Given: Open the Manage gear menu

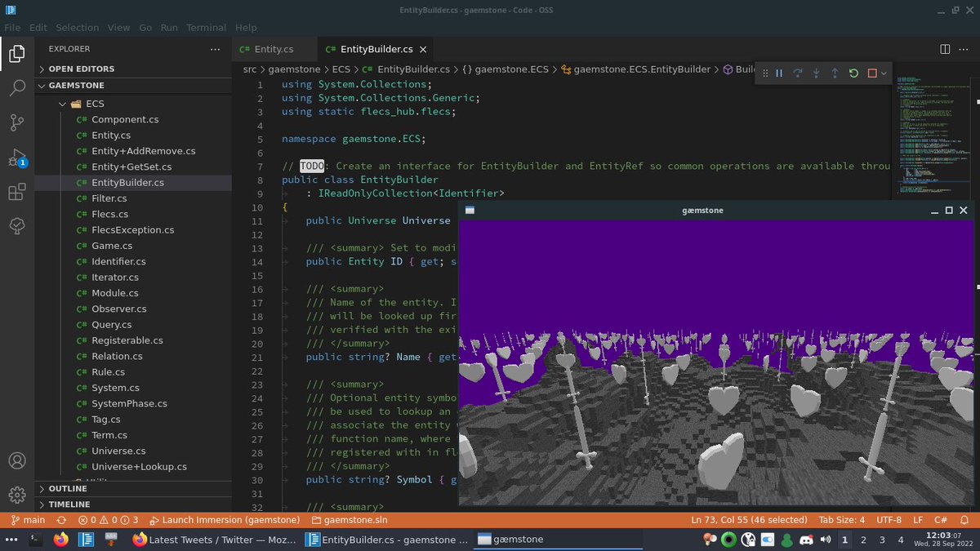Looking at the screenshot, I should point(17,495).
